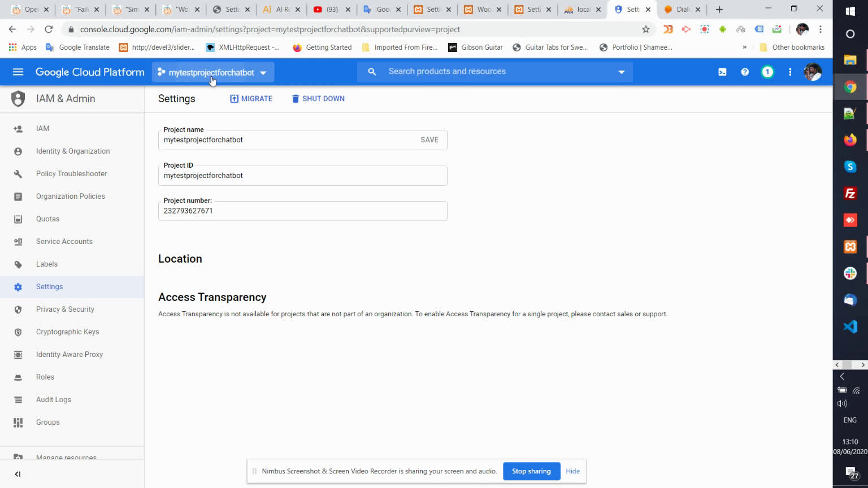Click the Project ID field
Screen dimensions: 868x488
[x=303, y=176]
